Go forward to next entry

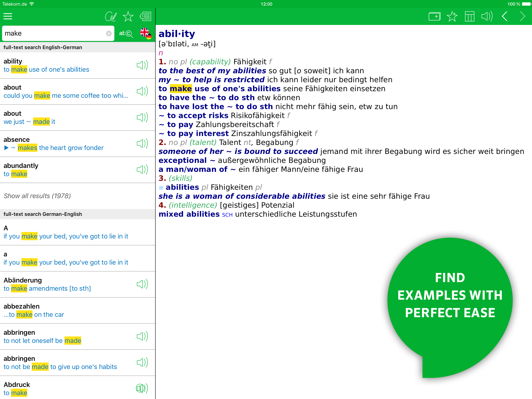click(x=522, y=16)
